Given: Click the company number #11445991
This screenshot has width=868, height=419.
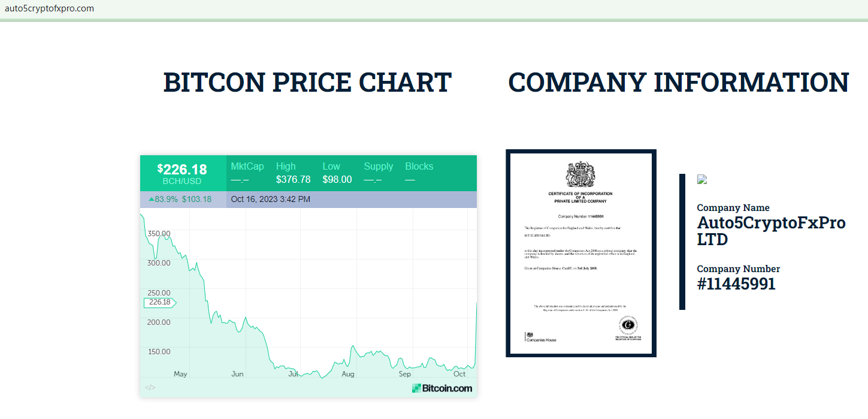Looking at the screenshot, I should (x=736, y=284).
